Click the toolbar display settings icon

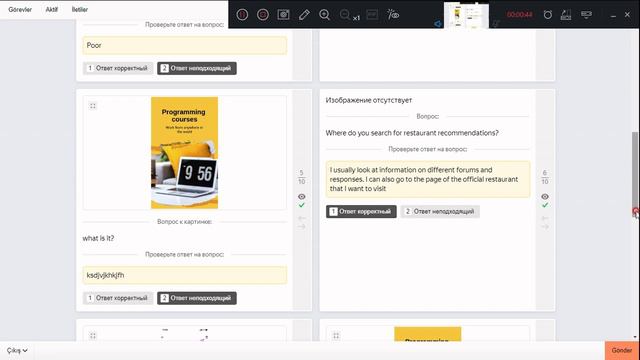tap(586, 15)
